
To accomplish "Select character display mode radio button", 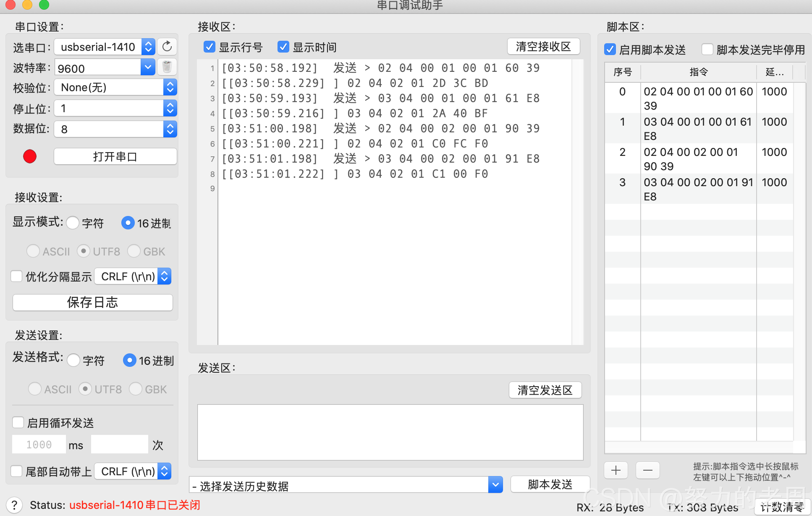I will pos(73,223).
